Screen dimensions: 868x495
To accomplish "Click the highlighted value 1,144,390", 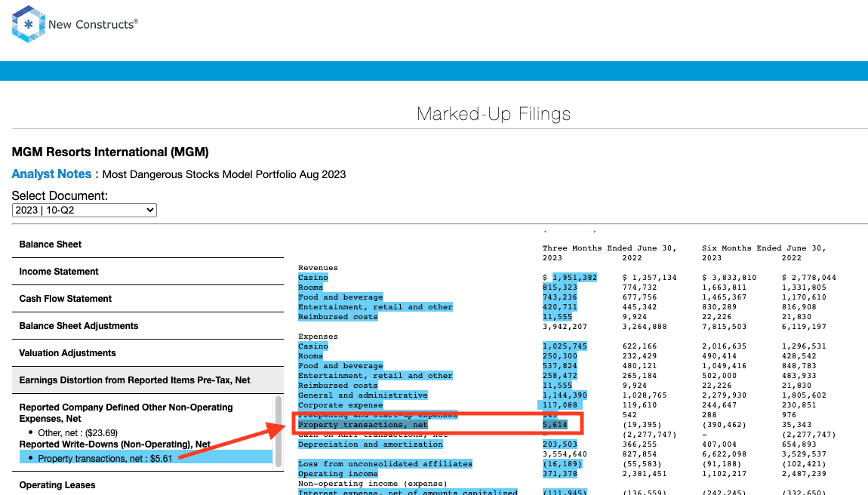I will point(565,395).
